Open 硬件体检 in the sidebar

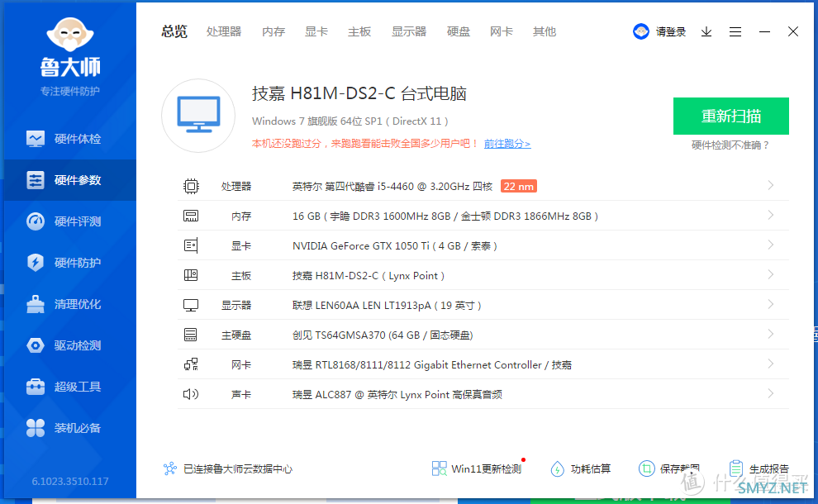tap(70, 139)
